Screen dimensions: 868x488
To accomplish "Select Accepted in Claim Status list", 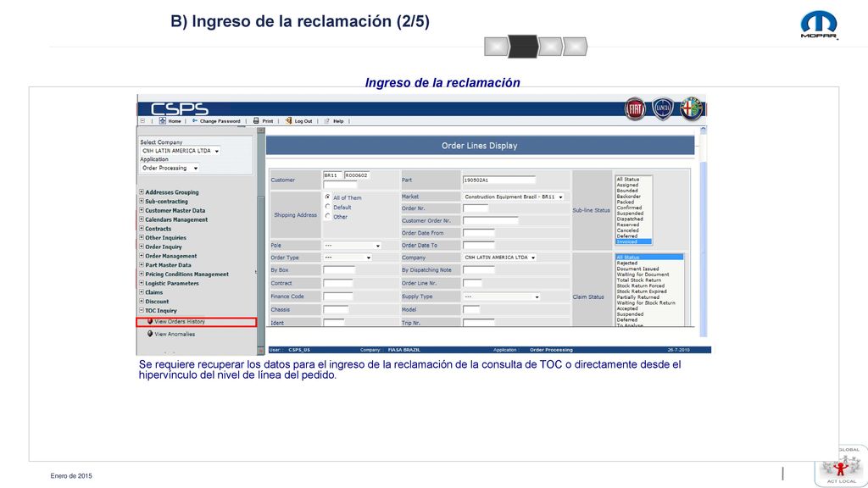I will [x=627, y=308].
